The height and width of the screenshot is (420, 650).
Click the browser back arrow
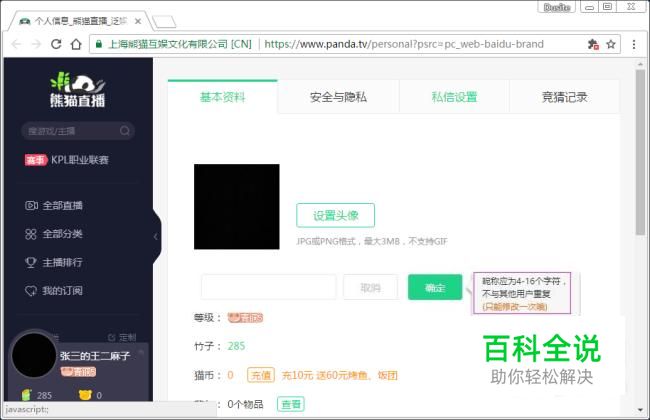(16, 44)
